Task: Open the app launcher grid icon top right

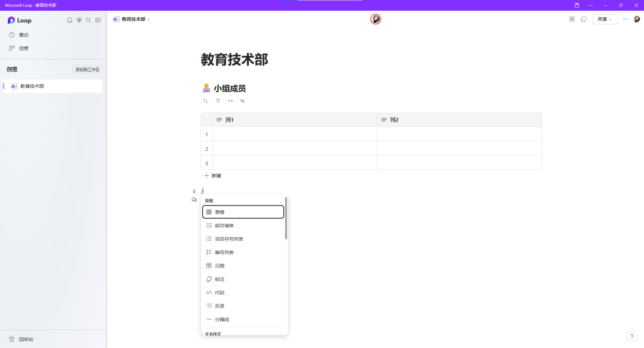Action: coord(571,18)
